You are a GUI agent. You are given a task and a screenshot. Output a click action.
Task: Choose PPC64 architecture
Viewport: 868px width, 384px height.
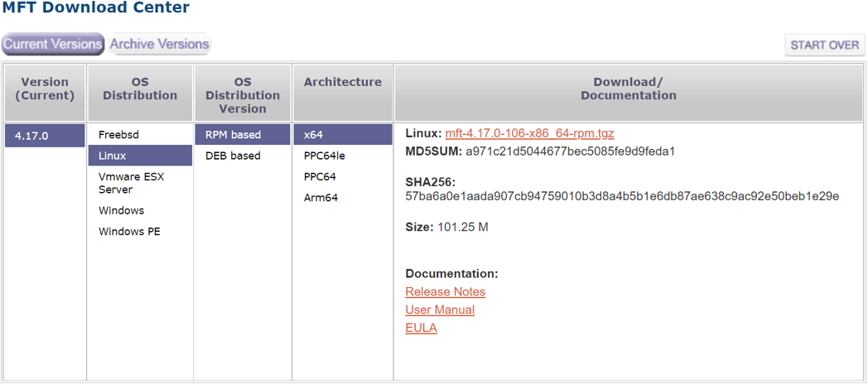pyautogui.click(x=320, y=176)
